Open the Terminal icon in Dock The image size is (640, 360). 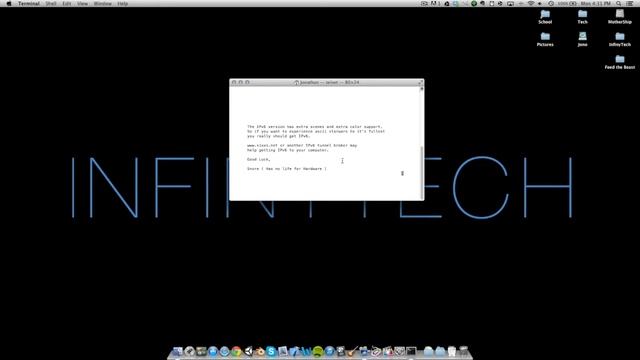(411, 351)
